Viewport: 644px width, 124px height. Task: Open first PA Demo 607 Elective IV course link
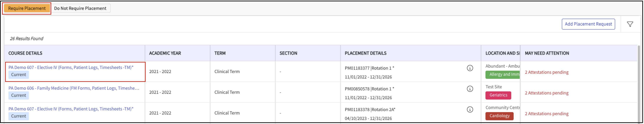[x=71, y=67]
